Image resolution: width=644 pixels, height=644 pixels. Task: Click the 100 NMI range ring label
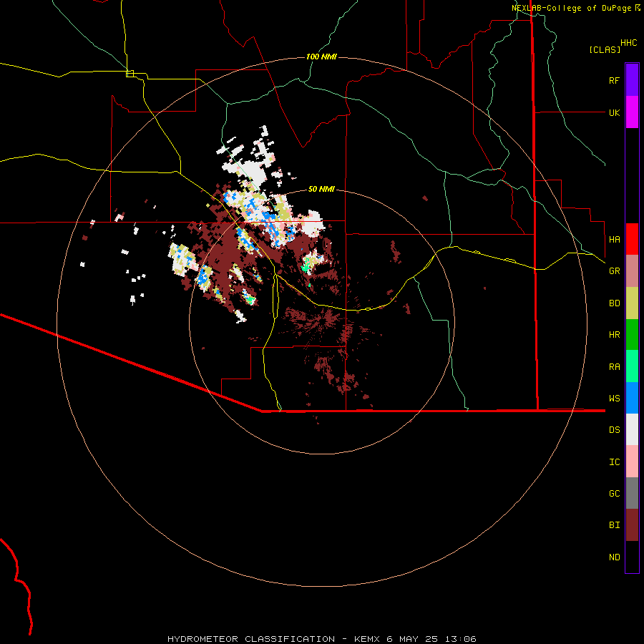(321, 57)
